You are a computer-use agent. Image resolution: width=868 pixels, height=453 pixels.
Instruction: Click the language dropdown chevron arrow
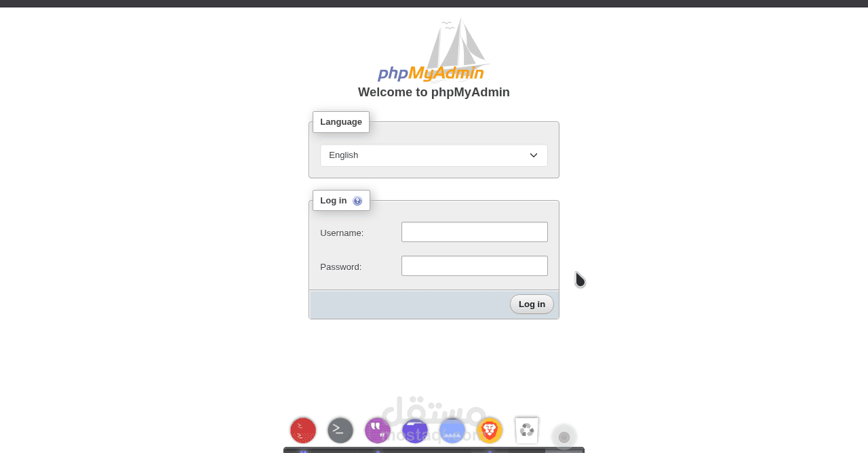pyautogui.click(x=534, y=155)
